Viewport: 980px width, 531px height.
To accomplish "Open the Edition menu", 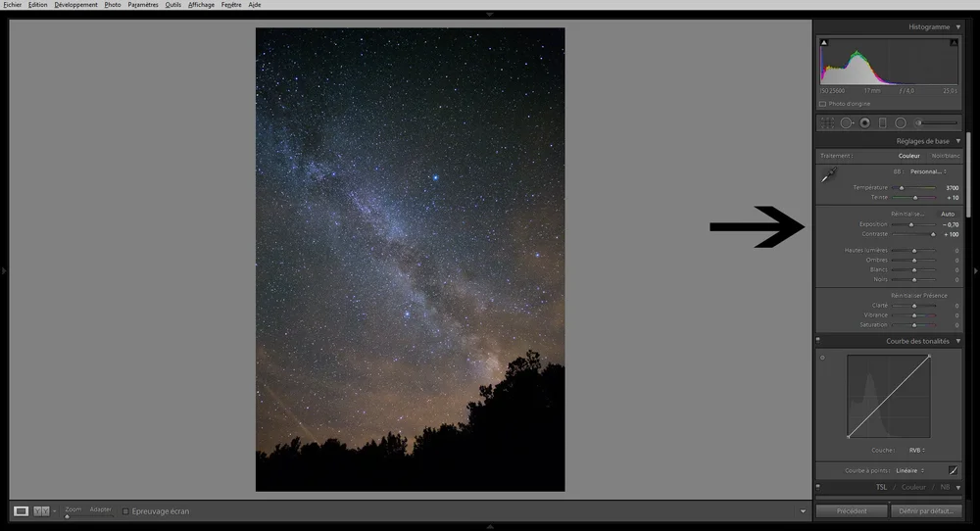I will [37, 4].
